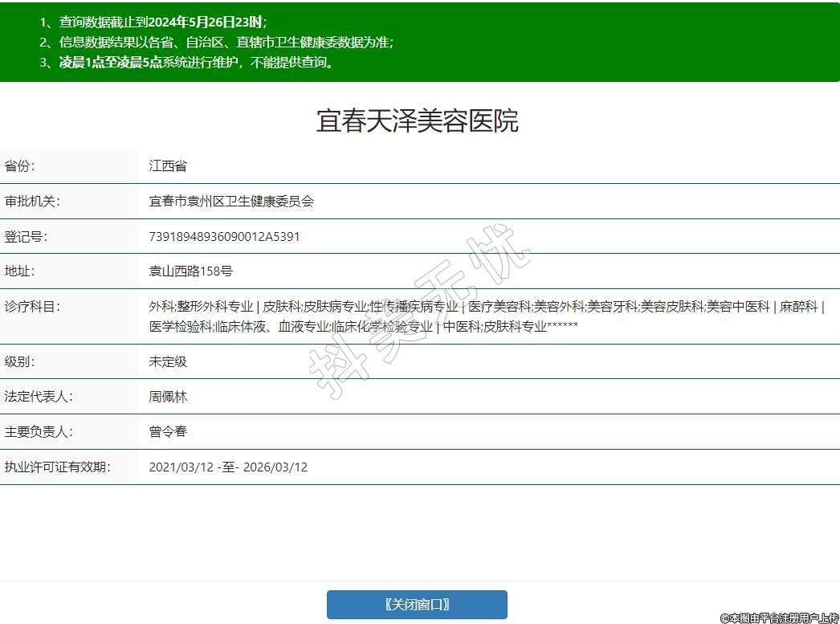
Task: Click legal representative name 周佩林
Action: point(168,397)
